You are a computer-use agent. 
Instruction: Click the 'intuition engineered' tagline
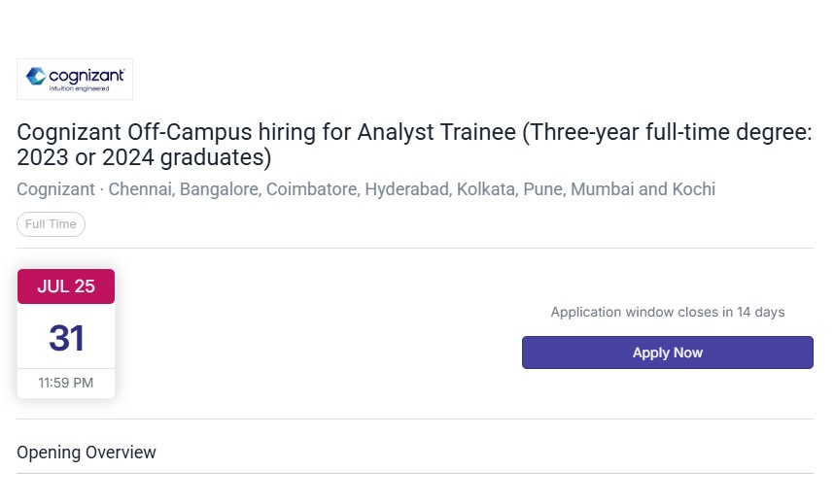(79, 89)
